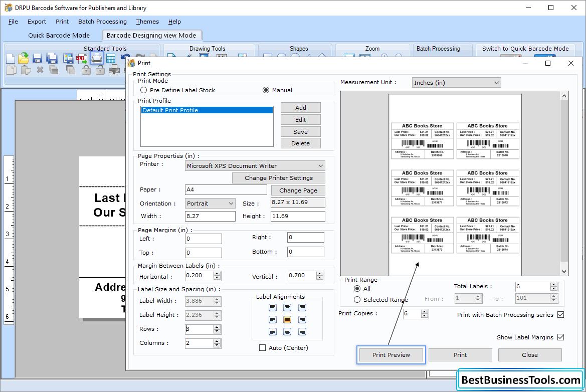The height and width of the screenshot is (392, 586).
Task: Choose the middle-center label alignment icon
Action: [x=287, y=319]
